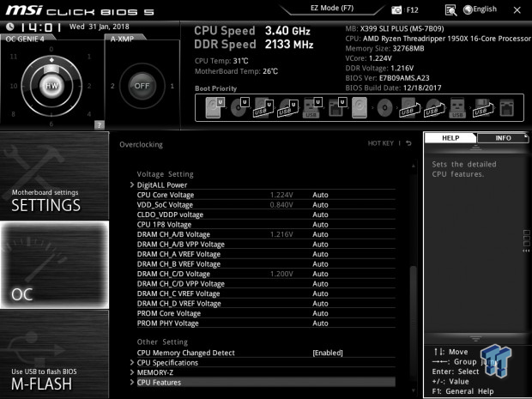Click the 1.200V DRAM CH_C/D reading
The image size is (532, 399).
(x=281, y=274)
